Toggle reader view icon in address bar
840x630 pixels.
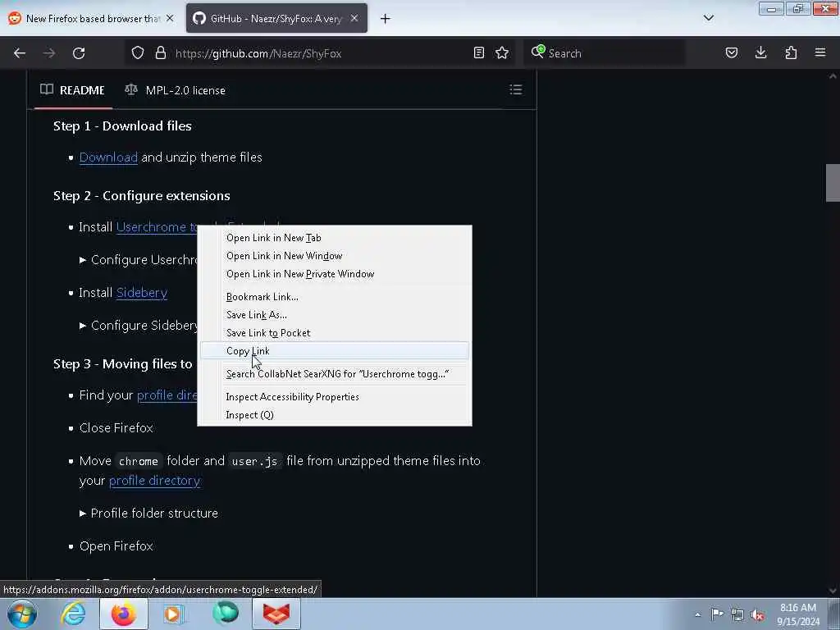tap(479, 52)
